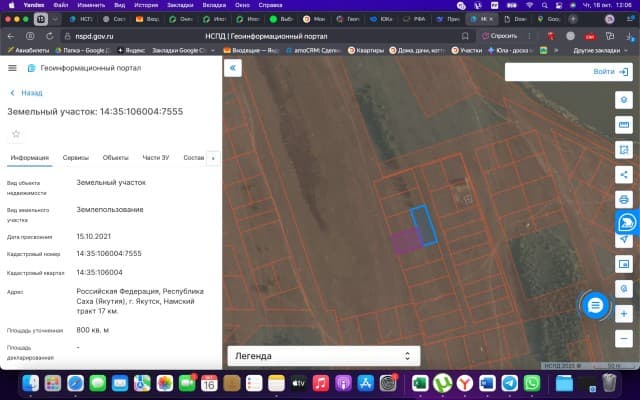Open the map layers tool

tap(624, 100)
